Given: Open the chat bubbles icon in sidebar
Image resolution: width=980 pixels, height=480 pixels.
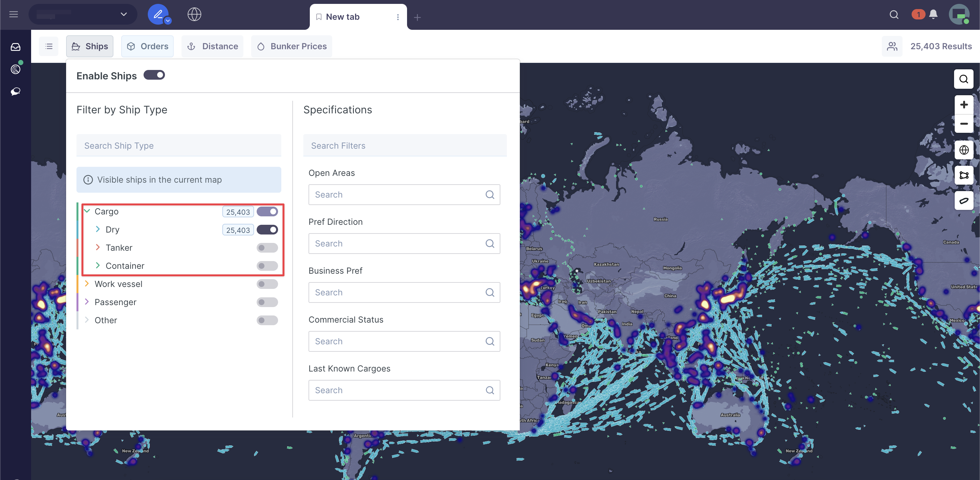Looking at the screenshot, I should (16, 92).
